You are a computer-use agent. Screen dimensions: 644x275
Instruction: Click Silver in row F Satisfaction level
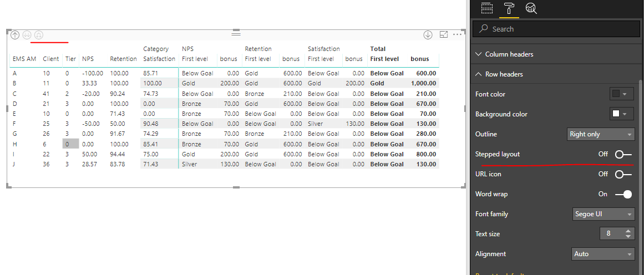tap(316, 124)
